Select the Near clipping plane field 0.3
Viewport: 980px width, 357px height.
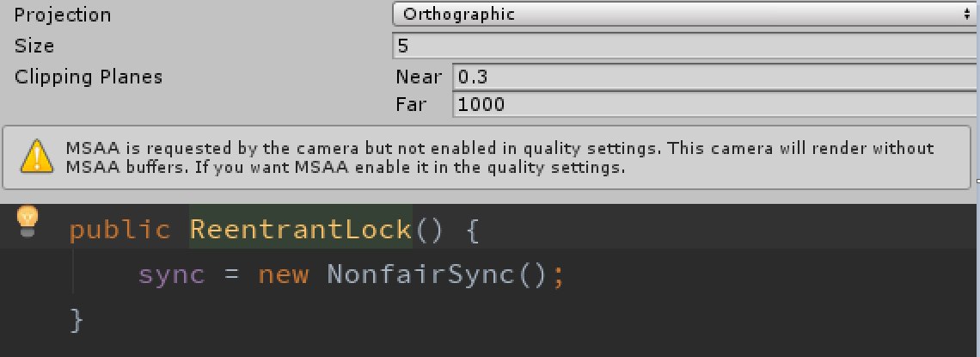714,77
